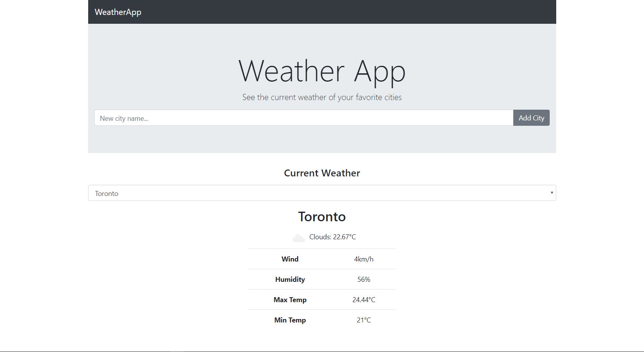This screenshot has width=644, height=352.
Task: Click the Toronto city heading
Action: tap(322, 217)
